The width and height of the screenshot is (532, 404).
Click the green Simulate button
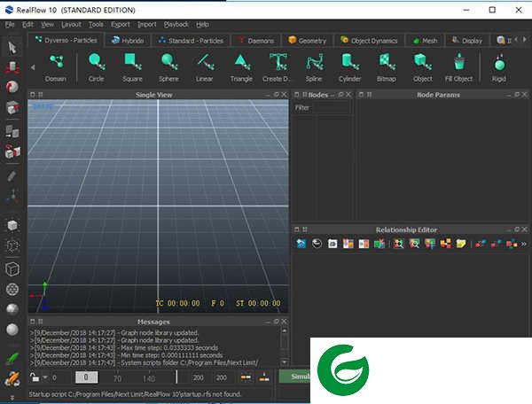point(294,377)
